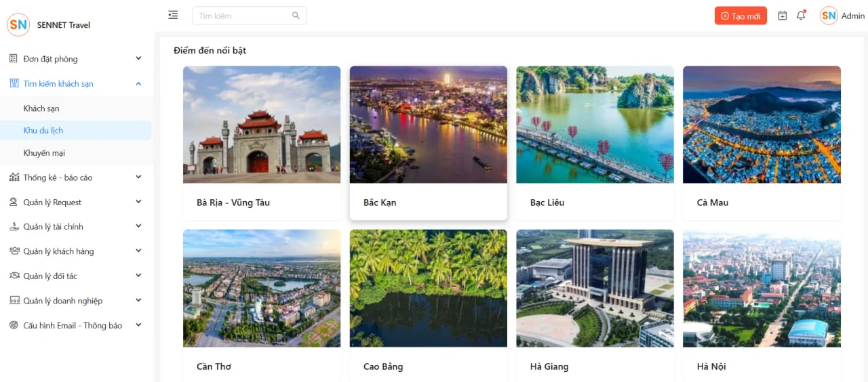Click the Admin avatar icon

828,16
